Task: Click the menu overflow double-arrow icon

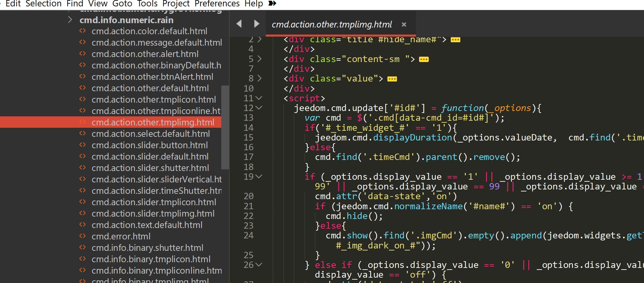Action: pyautogui.click(x=273, y=3)
